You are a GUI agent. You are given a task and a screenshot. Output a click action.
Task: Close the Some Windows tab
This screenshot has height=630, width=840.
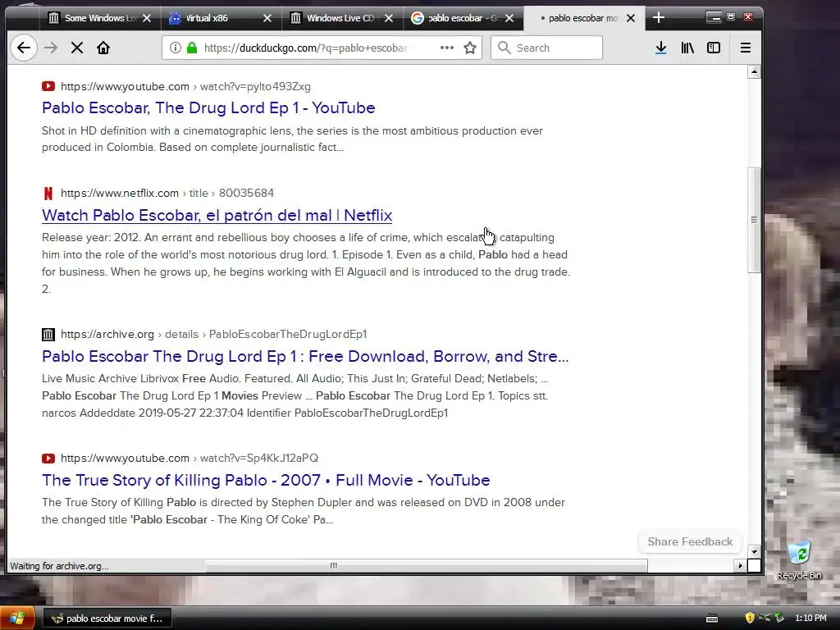[x=147, y=18]
